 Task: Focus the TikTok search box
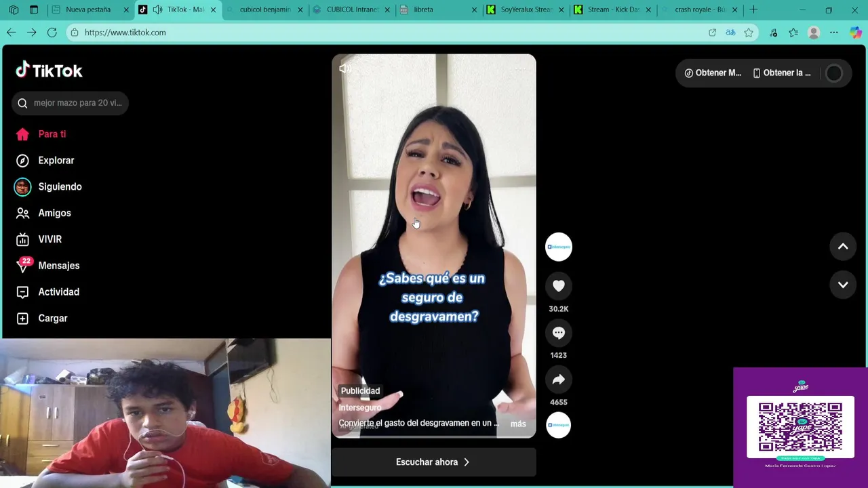(x=70, y=103)
